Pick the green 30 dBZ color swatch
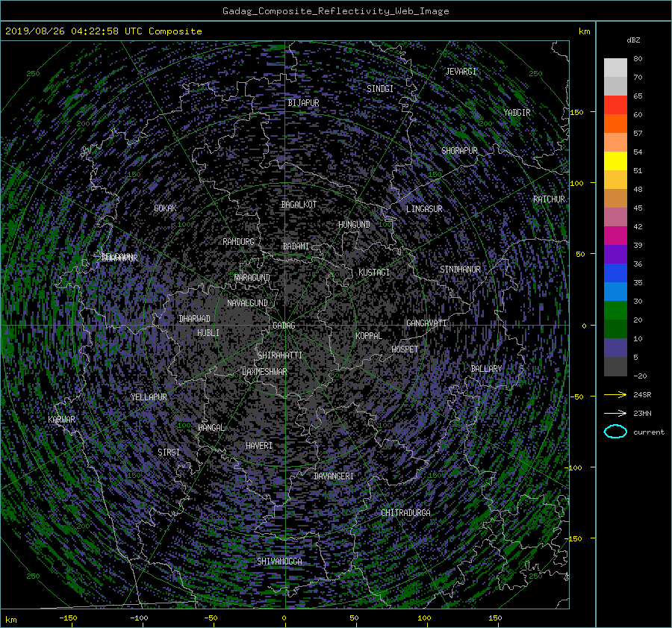 (615, 311)
